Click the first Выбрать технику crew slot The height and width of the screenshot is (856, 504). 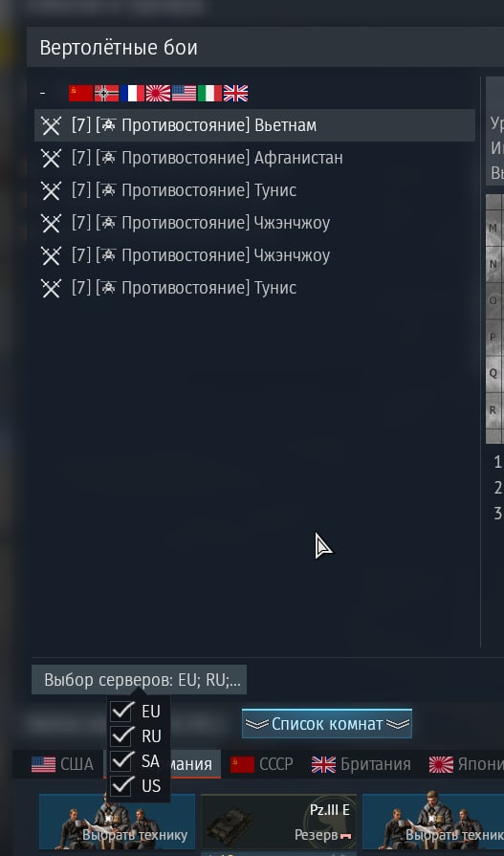point(117,821)
